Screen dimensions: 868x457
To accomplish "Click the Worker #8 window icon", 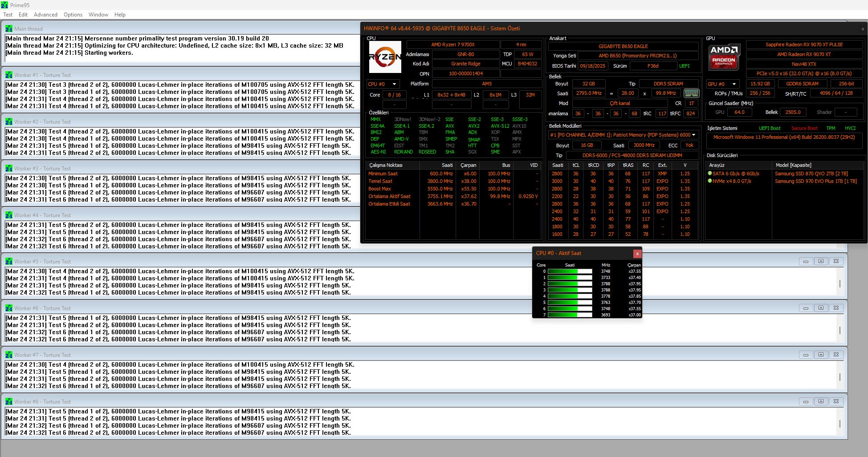I will point(9,401).
